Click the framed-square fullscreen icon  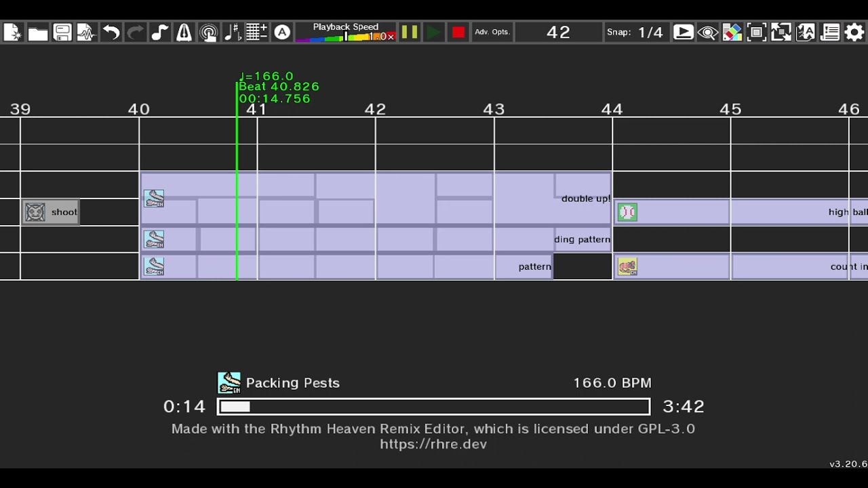click(x=756, y=33)
